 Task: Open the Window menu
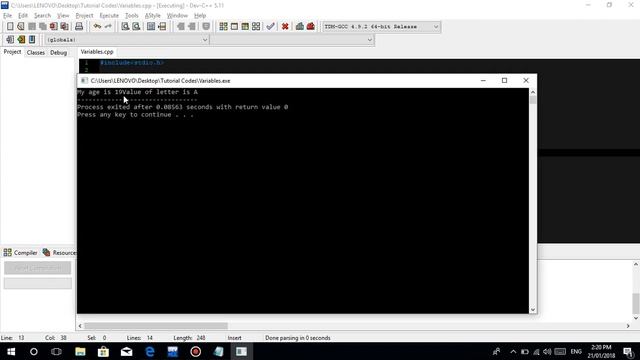click(177, 16)
